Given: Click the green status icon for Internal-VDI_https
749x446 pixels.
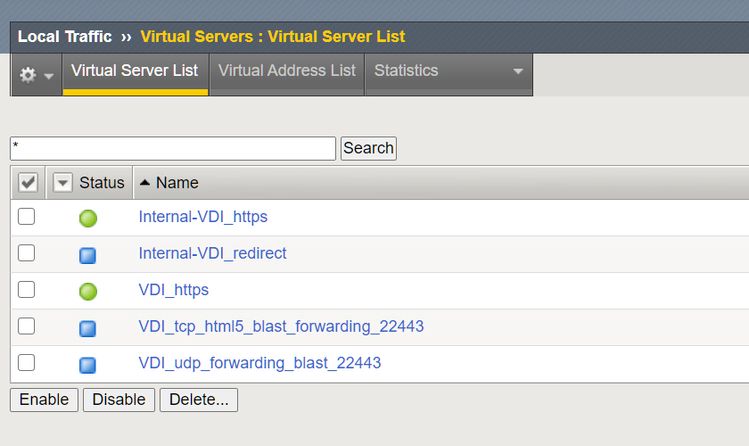Looking at the screenshot, I should [x=88, y=218].
